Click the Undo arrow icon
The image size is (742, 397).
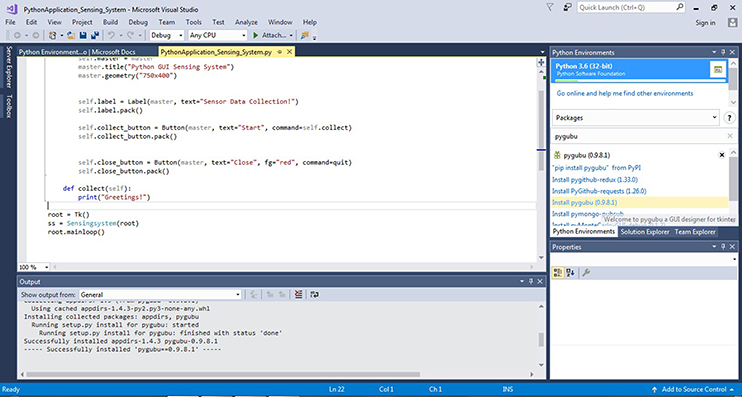click(111, 35)
